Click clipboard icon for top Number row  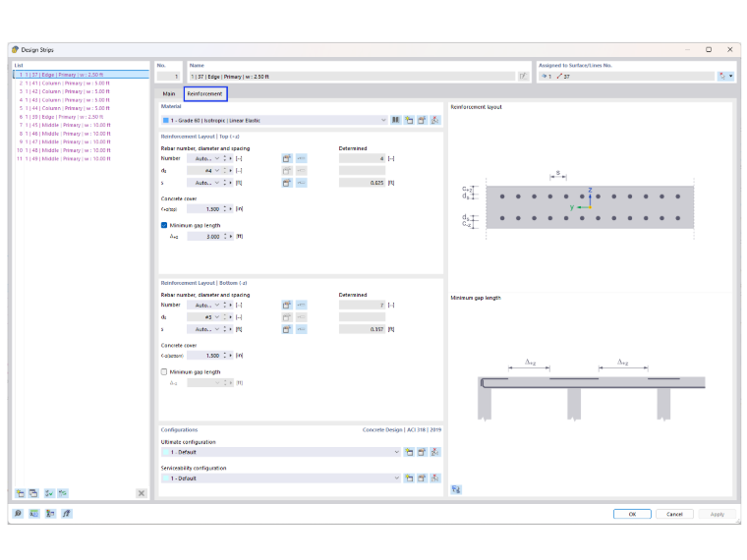(x=287, y=158)
